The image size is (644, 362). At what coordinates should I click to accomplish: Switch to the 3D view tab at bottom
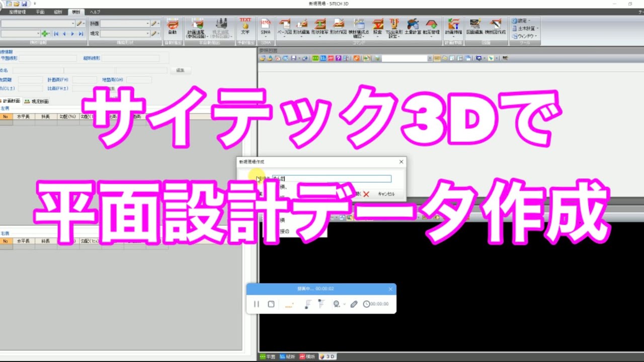pos(328,356)
